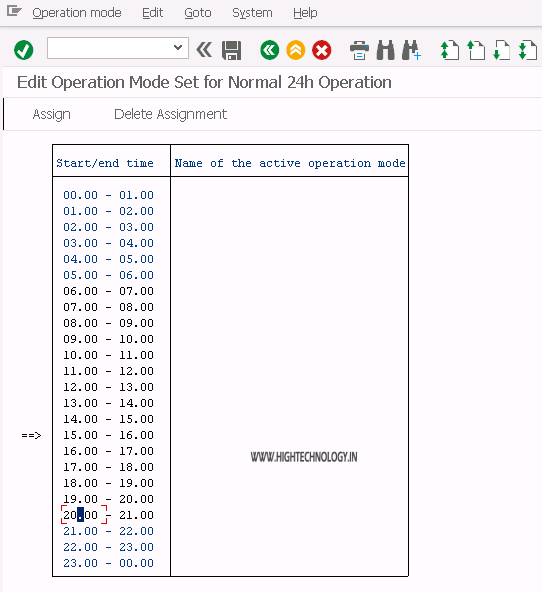Click the Assign button
Image resolution: width=542 pixels, height=592 pixels.
click(51, 114)
